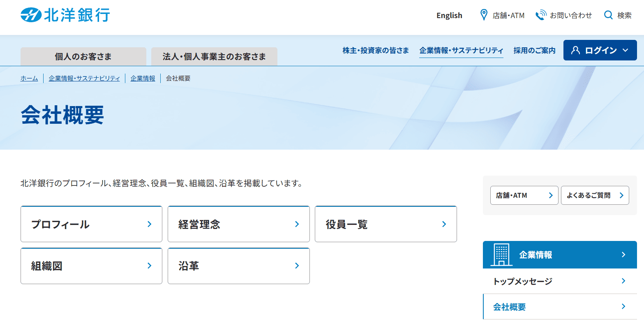Click the arrow on the プロフィール card
The width and height of the screenshot is (644, 324).
(150, 224)
